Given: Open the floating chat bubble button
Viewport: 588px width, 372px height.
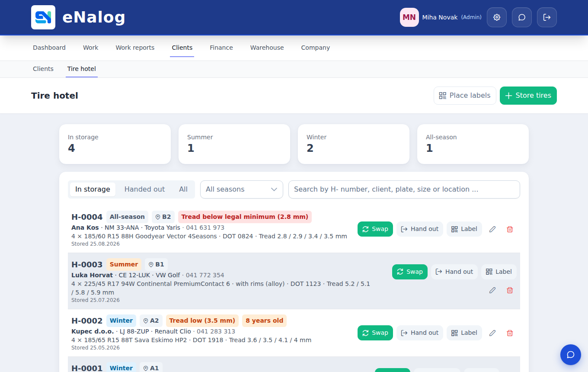Looking at the screenshot, I should 571,355.
